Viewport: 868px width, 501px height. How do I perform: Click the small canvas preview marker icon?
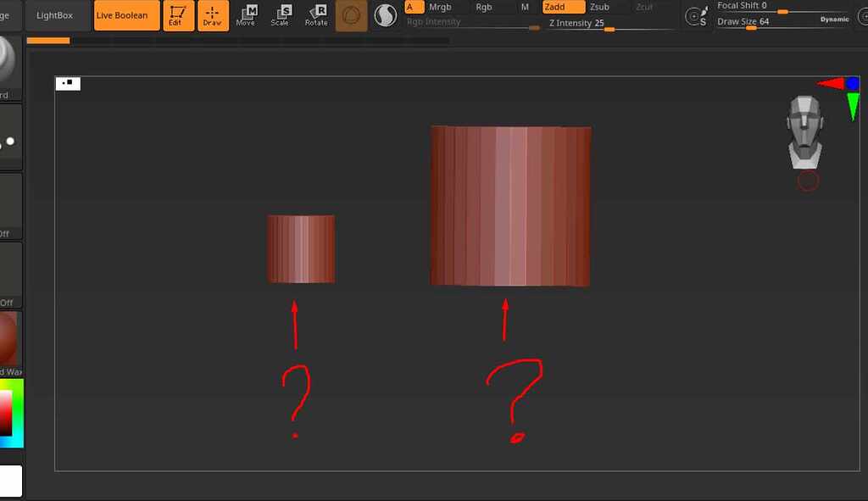coord(67,82)
